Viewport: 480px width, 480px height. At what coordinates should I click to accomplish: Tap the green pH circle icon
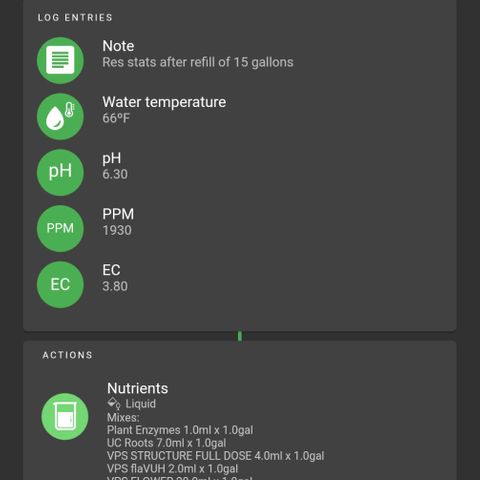tap(60, 172)
